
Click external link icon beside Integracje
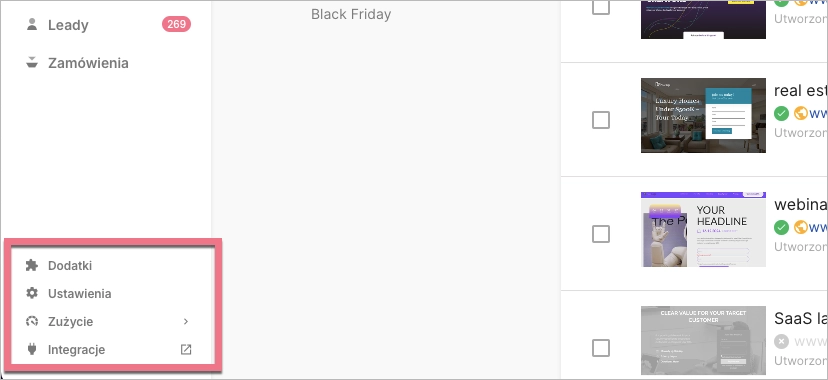point(186,349)
